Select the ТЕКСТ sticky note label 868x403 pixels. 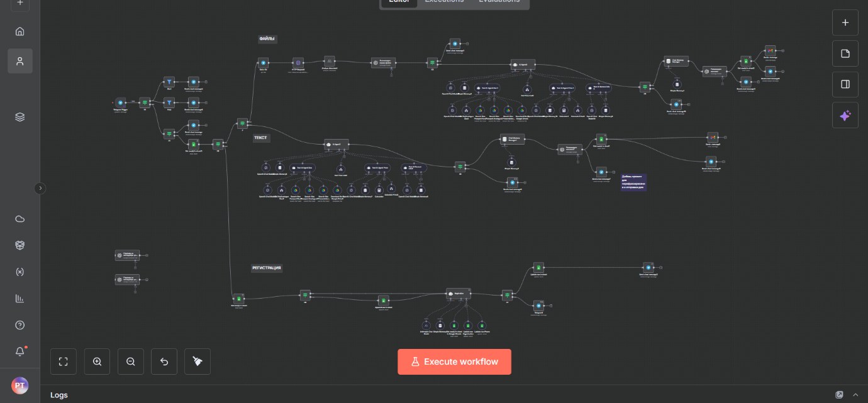[262, 138]
